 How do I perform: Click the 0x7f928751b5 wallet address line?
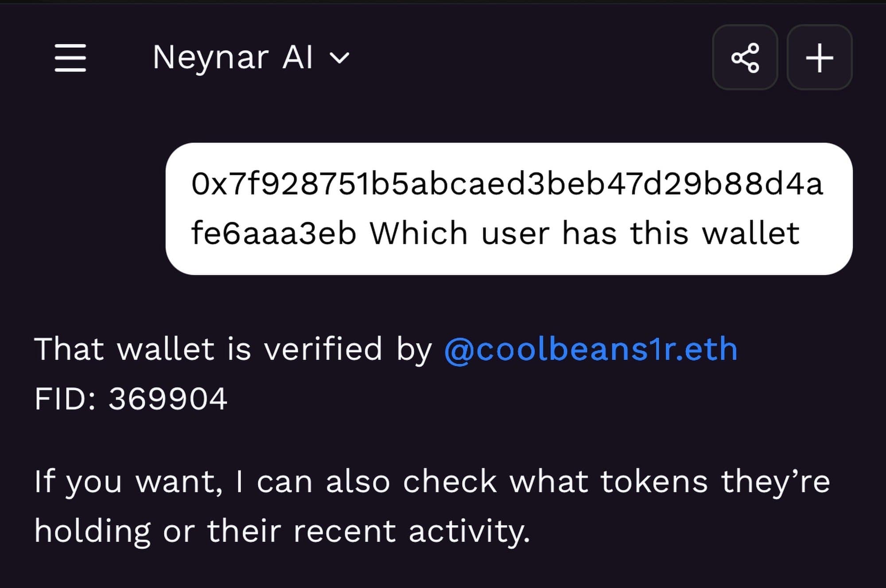[507, 184]
